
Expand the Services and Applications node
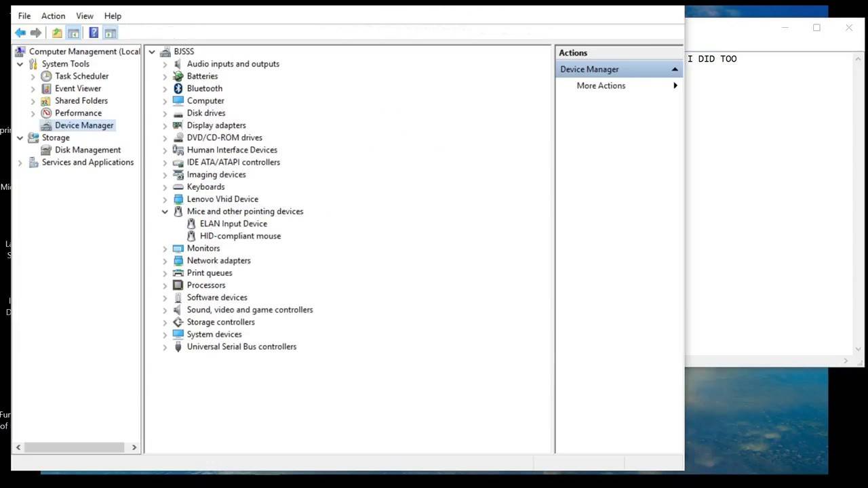(20, 162)
